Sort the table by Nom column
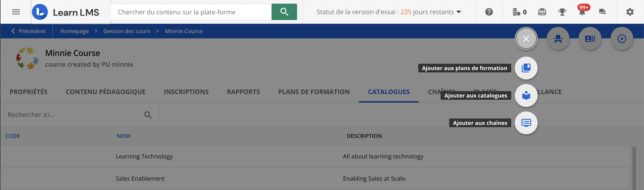The height and width of the screenshot is (190, 644). (123, 136)
